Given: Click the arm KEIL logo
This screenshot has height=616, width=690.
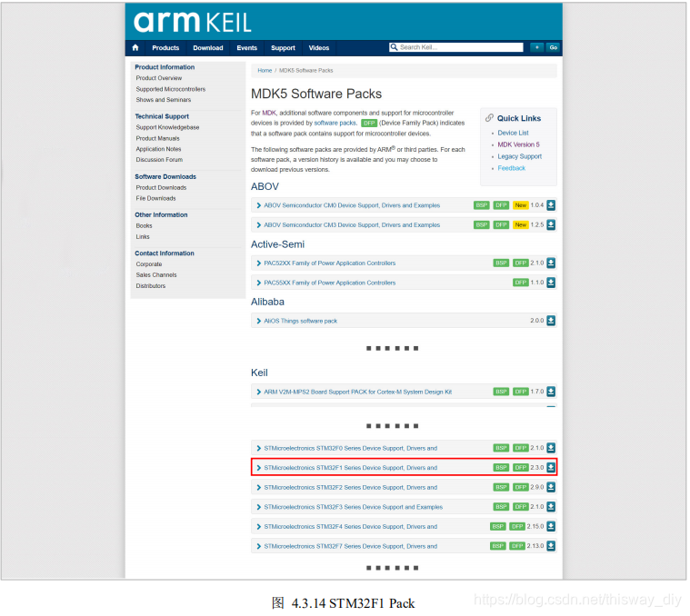Looking at the screenshot, I should [x=193, y=22].
